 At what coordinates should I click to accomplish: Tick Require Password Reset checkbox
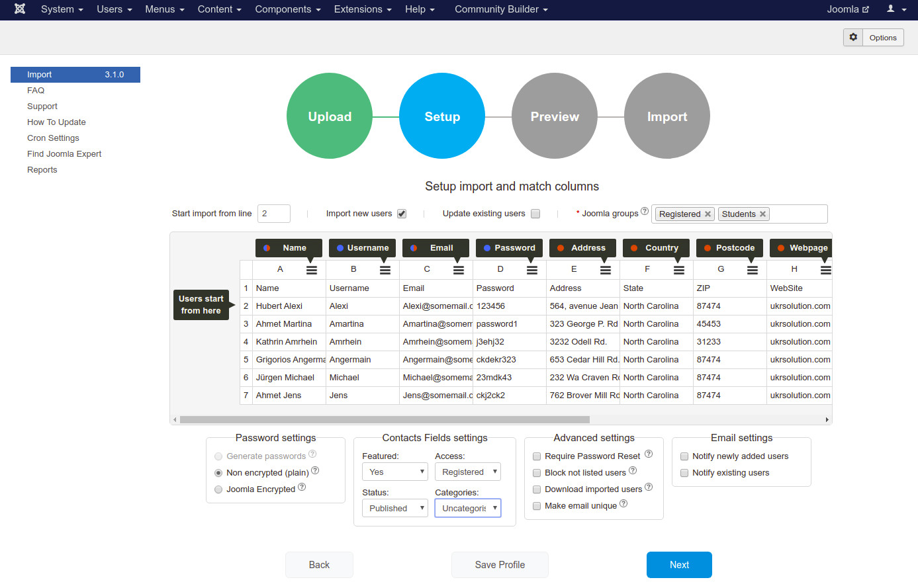(x=537, y=456)
